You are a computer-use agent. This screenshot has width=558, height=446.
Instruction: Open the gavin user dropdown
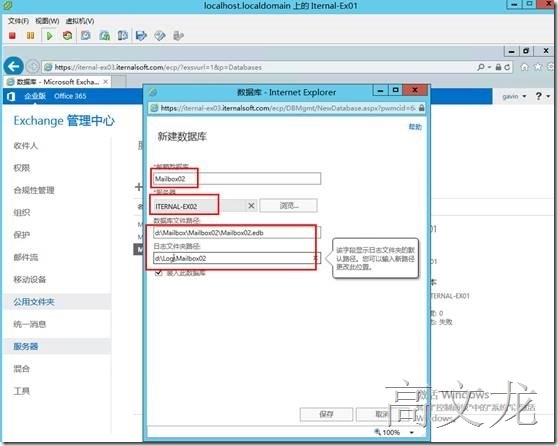point(514,96)
